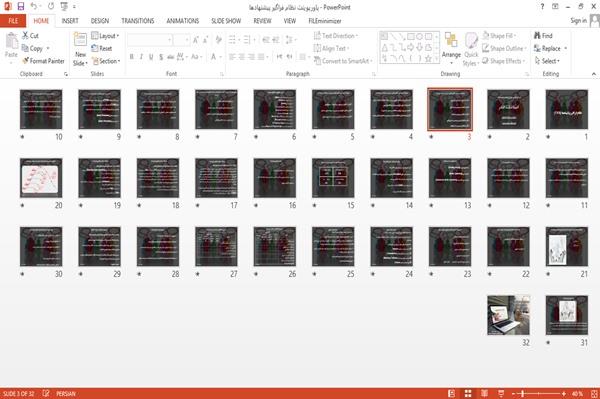Viewport: 600px width, 399px height.
Task: Toggle text Shadow formatting
Action: (x=161, y=57)
